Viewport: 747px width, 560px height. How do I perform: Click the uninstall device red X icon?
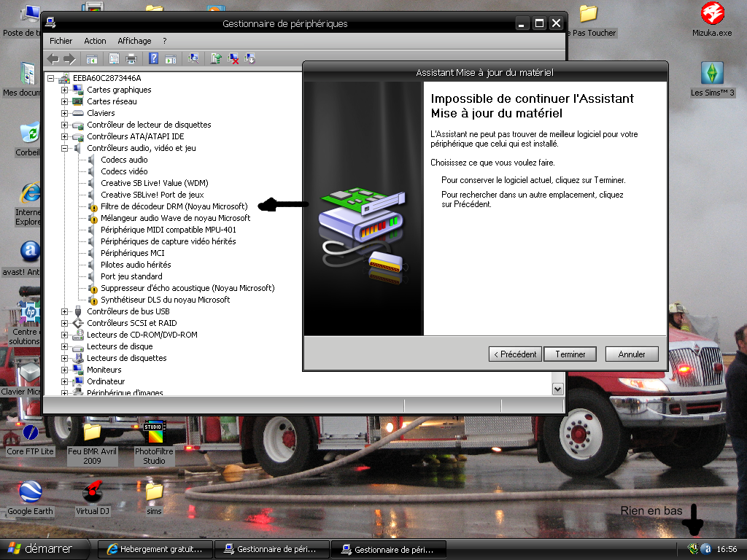point(233,58)
